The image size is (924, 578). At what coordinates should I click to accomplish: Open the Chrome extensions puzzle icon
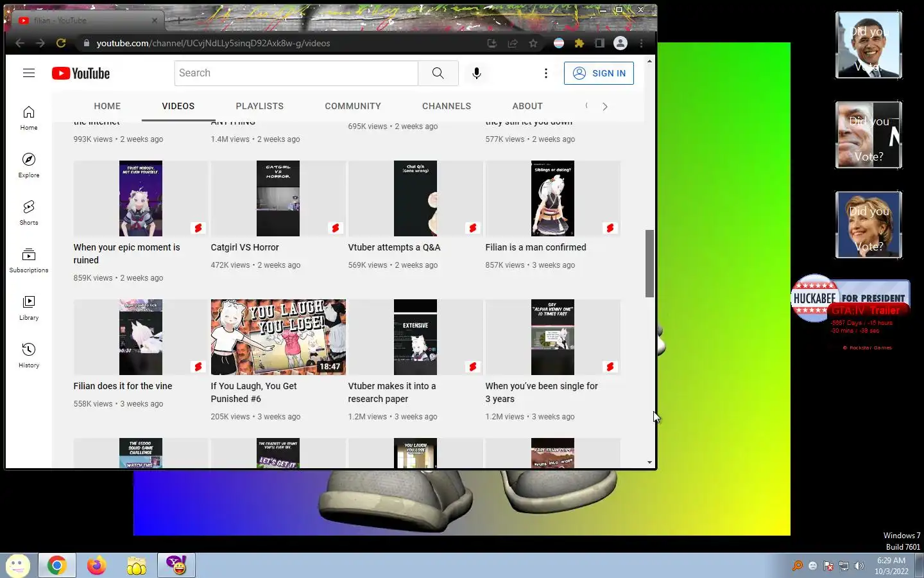[x=579, y=43]
